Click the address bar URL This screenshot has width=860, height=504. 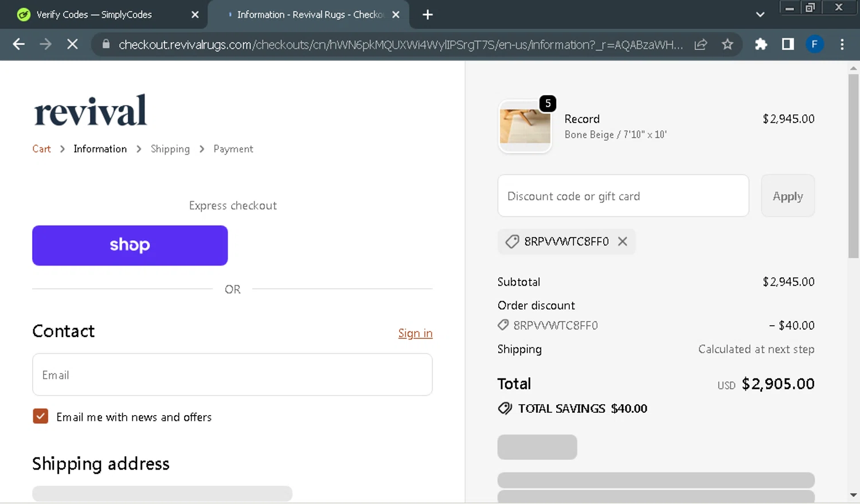point(400,44)
